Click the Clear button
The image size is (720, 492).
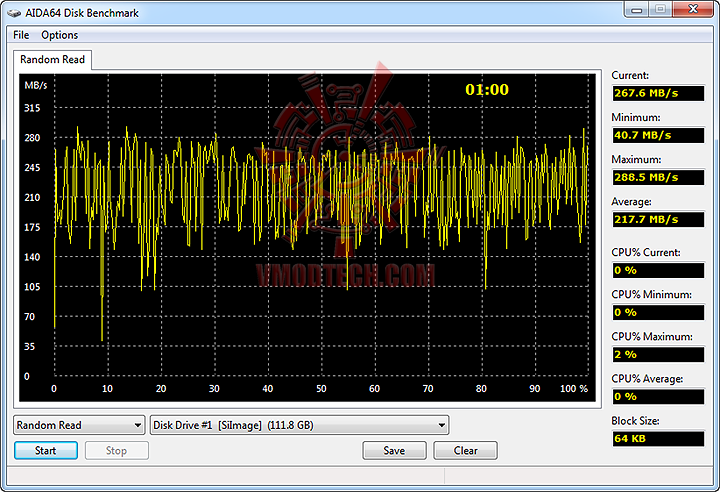click(465, 451)
